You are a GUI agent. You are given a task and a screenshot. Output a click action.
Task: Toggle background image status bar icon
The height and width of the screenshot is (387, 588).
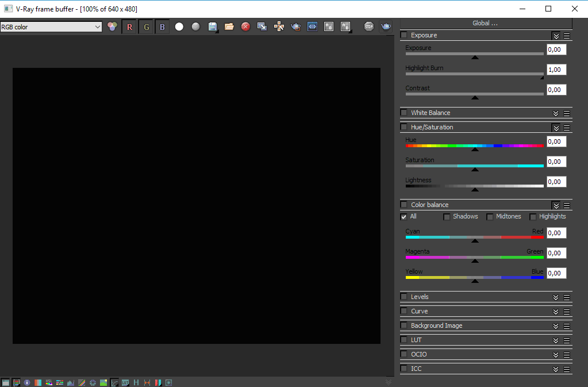tap(103, 382)
